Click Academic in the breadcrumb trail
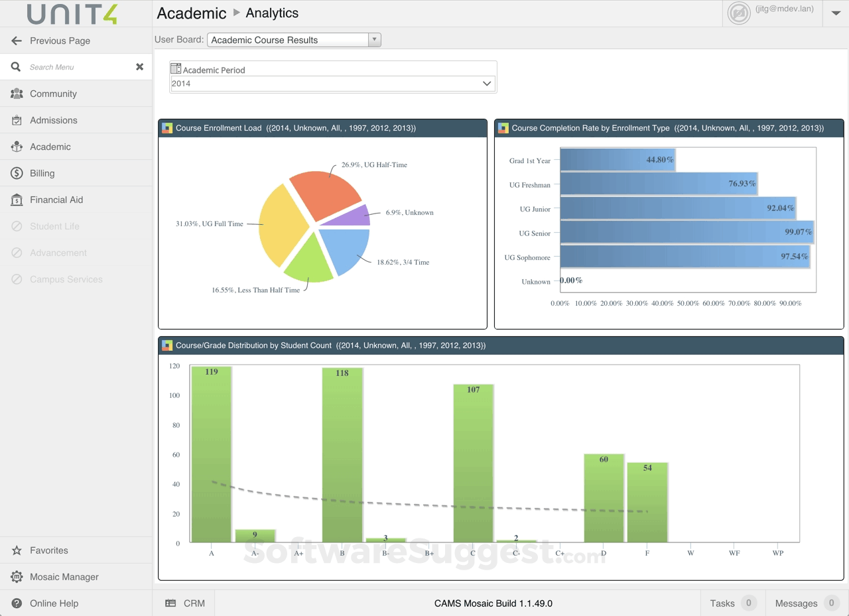849x616 pixels. click(191, 13)
